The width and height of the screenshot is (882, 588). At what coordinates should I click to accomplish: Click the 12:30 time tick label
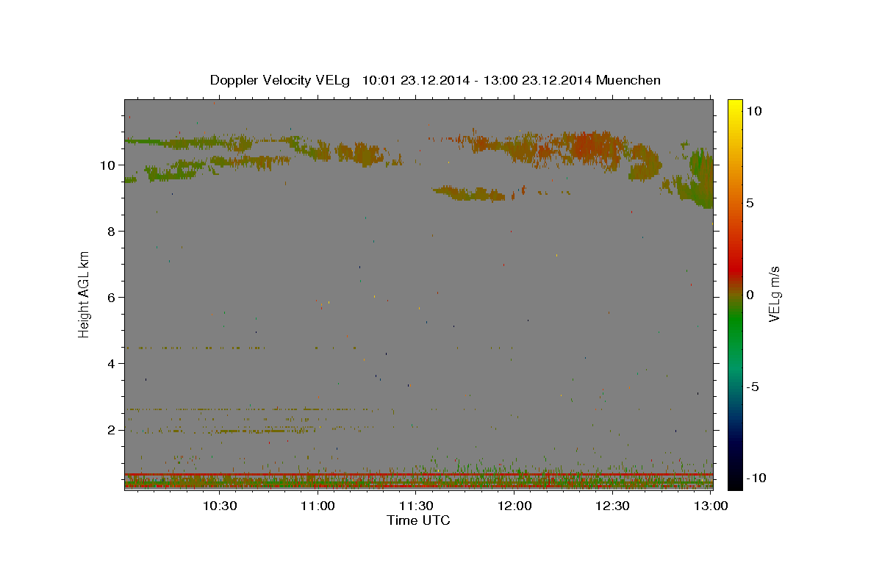point(612,506)
